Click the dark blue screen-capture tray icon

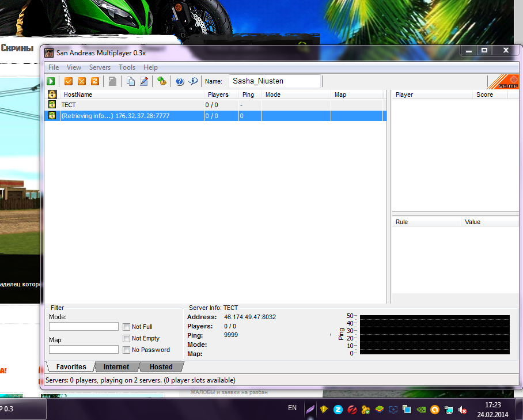tap(393, 409)
